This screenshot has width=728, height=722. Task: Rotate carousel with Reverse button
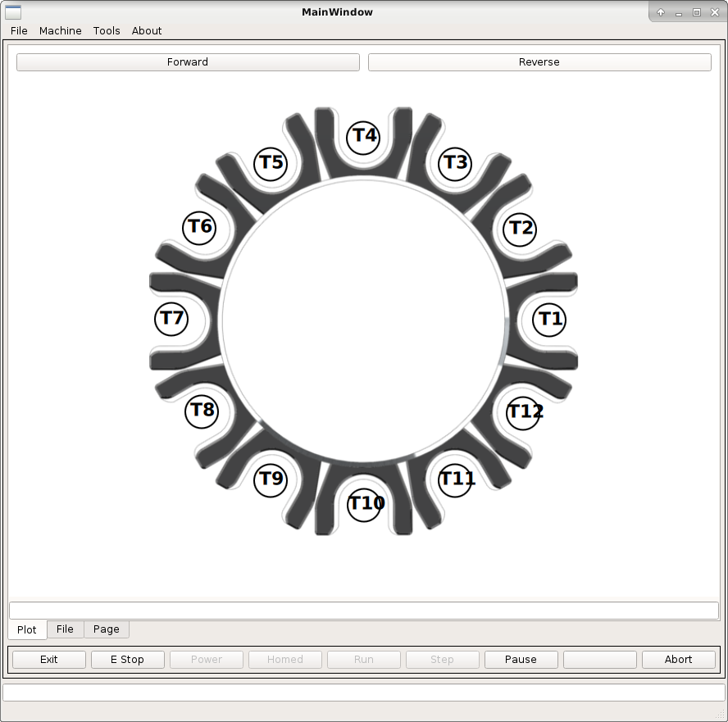539,62
